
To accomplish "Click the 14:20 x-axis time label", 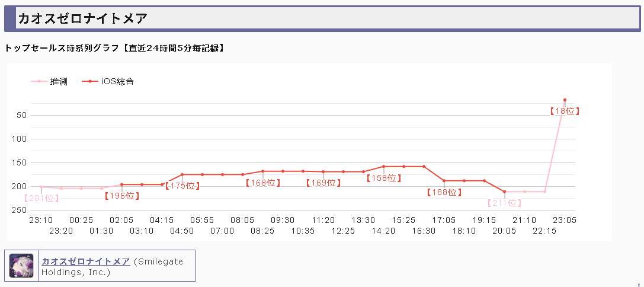I will [x=383, y=231].
